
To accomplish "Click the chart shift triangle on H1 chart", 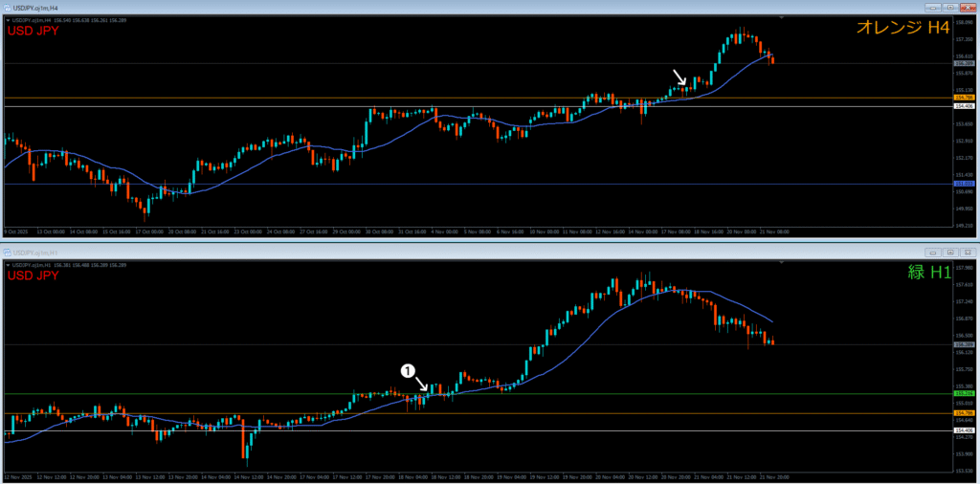I will 782,261.
